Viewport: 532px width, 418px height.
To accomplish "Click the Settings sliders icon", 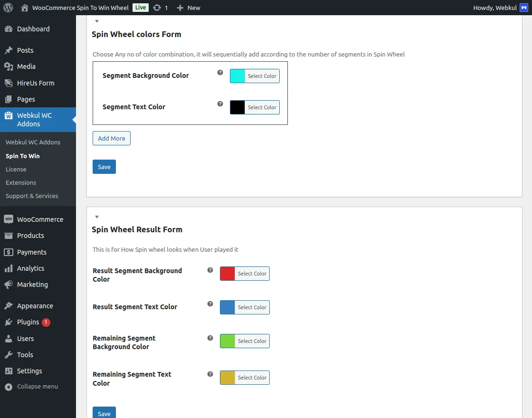I will (x=9, y=371).
